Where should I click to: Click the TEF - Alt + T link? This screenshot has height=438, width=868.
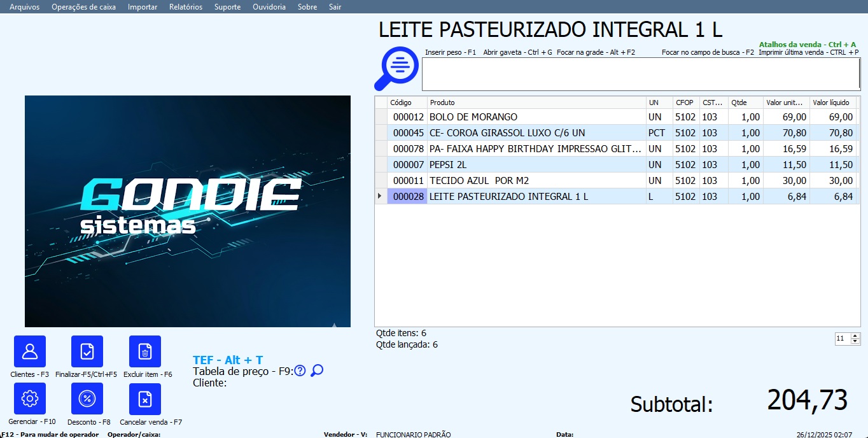click(x=228, y=360)
